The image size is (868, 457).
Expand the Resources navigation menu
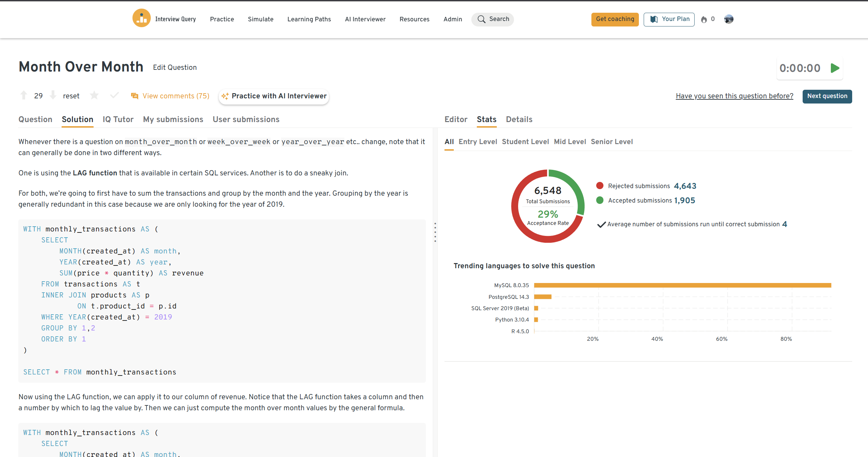pyautogui.click(x=414, y=19)
